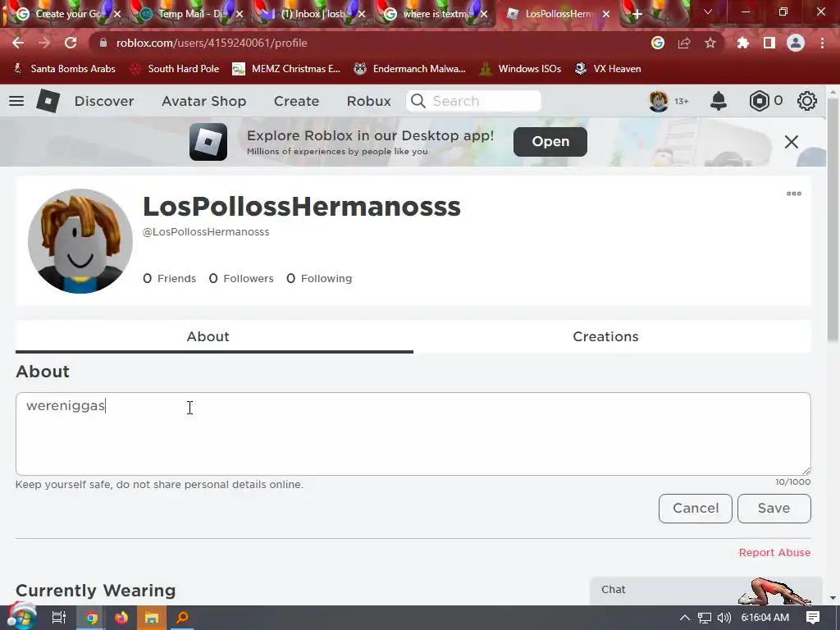Open File Explorer from taskbar
This screenshot has height=630, width=840.
152,618
